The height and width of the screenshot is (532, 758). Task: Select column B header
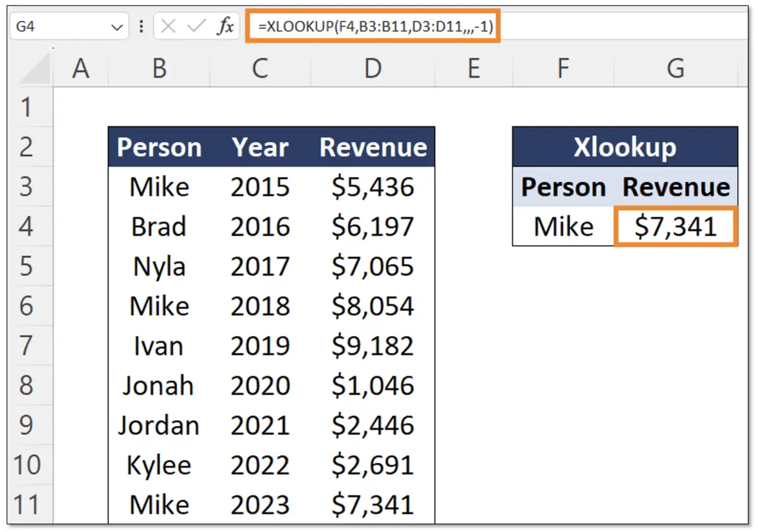[x=159, y=69]
